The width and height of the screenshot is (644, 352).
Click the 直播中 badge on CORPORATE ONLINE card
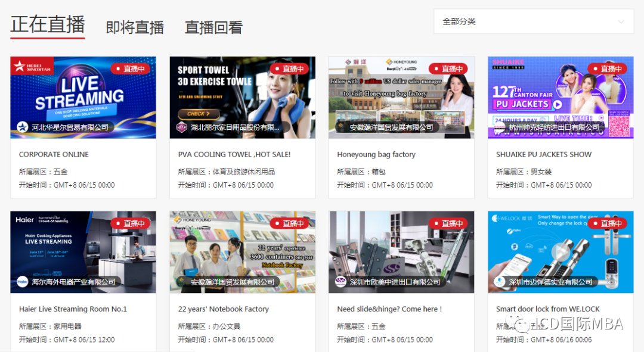pyautogui.click(x=130, y=68)
